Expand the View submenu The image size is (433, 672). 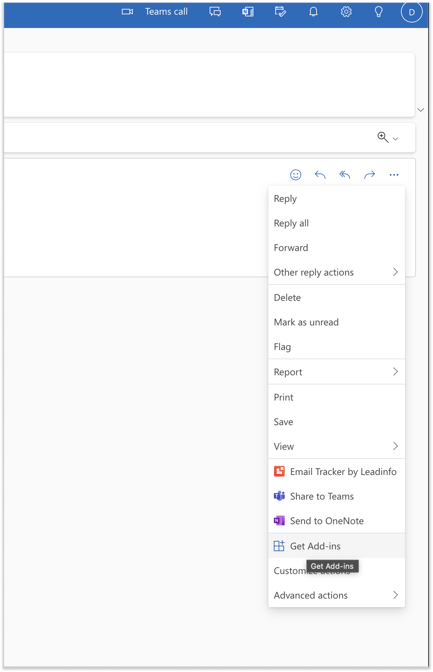(337, 446)
